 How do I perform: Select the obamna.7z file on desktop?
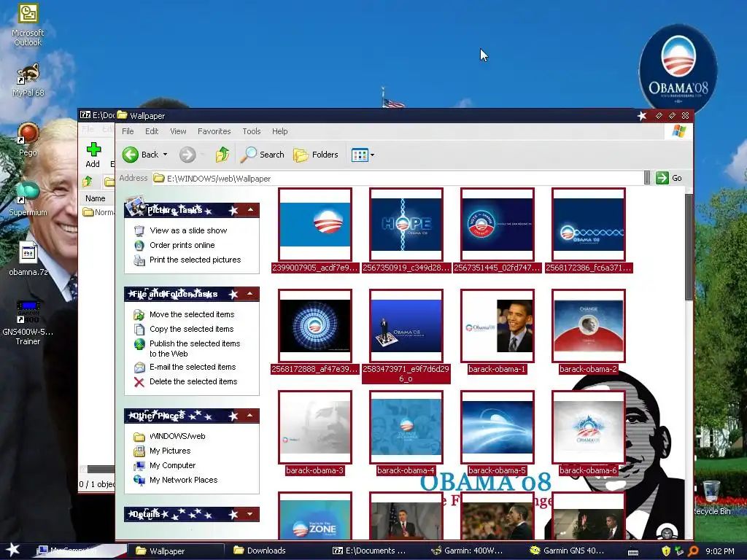pyautogui.click(x=28, y=260)
